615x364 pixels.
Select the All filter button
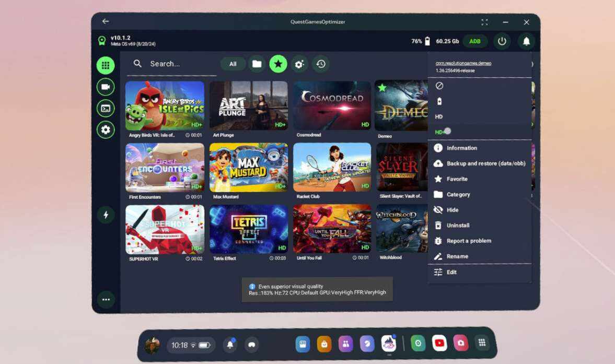[x=233, y=64]
